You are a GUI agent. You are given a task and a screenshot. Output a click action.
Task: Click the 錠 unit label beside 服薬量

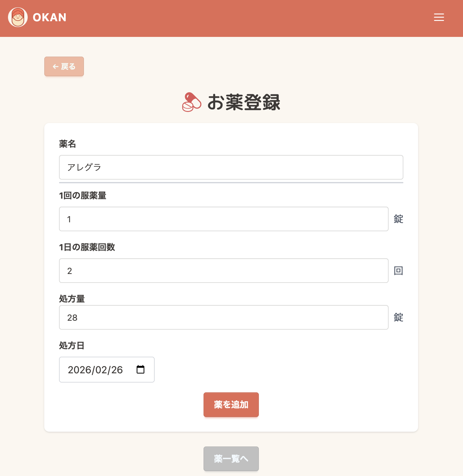pos(398,219)
